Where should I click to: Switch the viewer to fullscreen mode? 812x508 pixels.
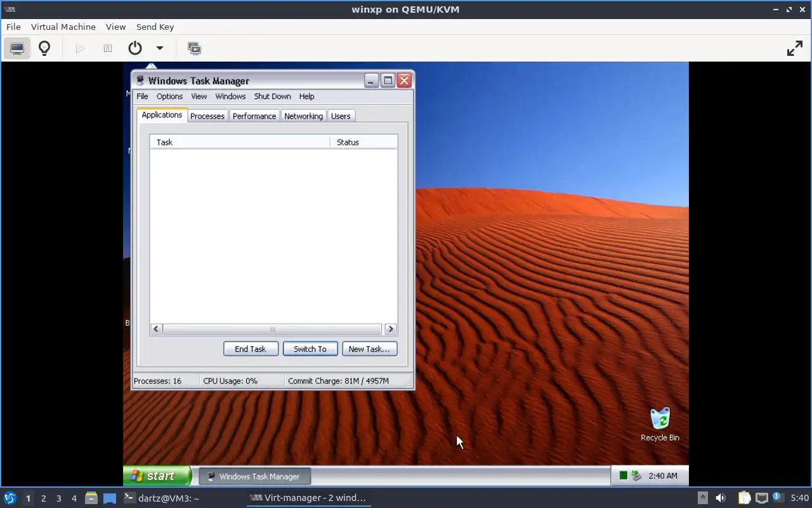click(x=795, y=48)
